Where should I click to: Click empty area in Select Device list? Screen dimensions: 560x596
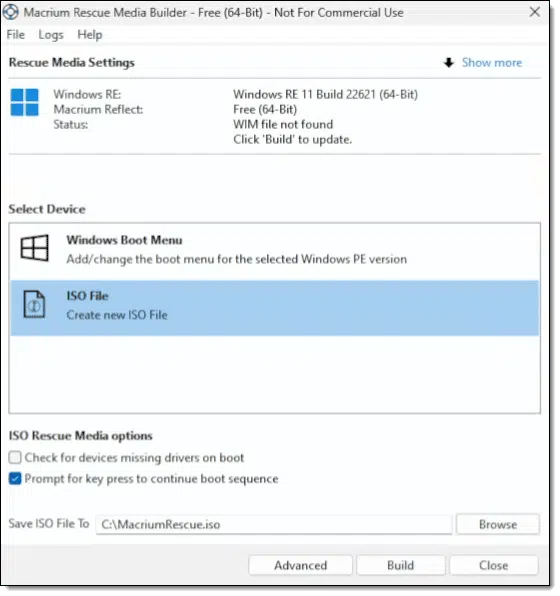pos(274,374)
